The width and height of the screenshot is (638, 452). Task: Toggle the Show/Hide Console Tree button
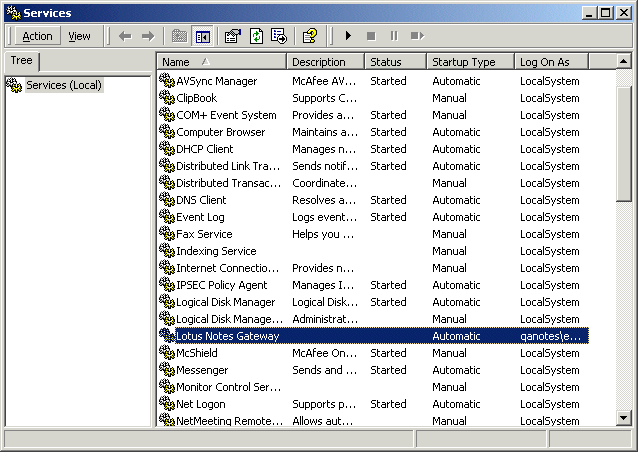coord(203,36)
